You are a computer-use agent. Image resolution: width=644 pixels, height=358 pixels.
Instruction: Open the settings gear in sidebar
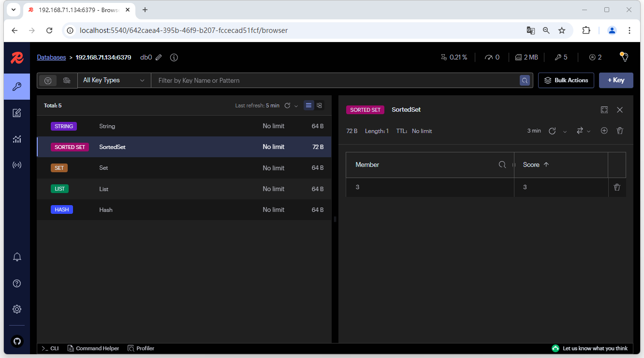pyautogui.click(x=17, y=309)
